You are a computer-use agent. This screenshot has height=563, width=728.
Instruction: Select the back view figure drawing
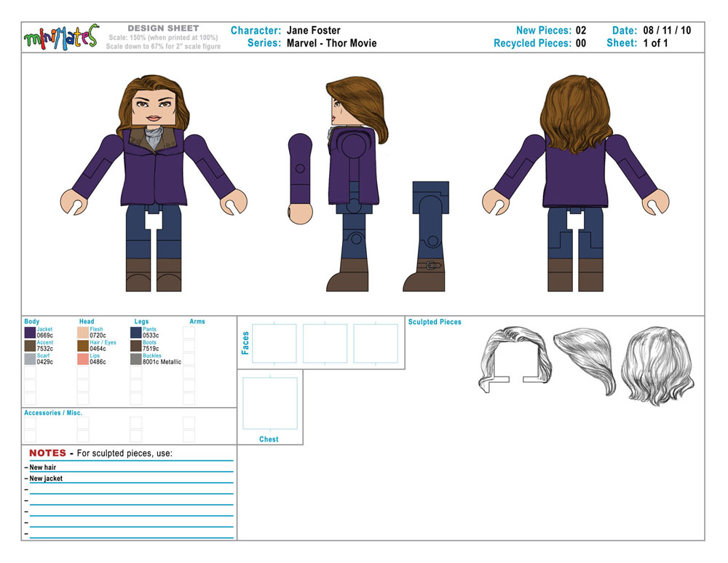coord(576,184)
